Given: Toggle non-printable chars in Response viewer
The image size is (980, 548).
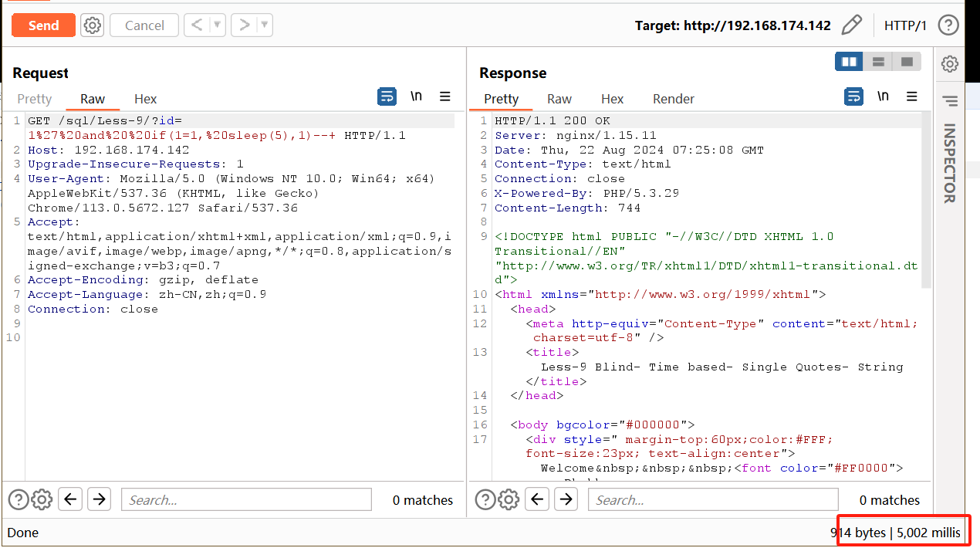Looking at the screenshot, I should click(x=883, y=96).
